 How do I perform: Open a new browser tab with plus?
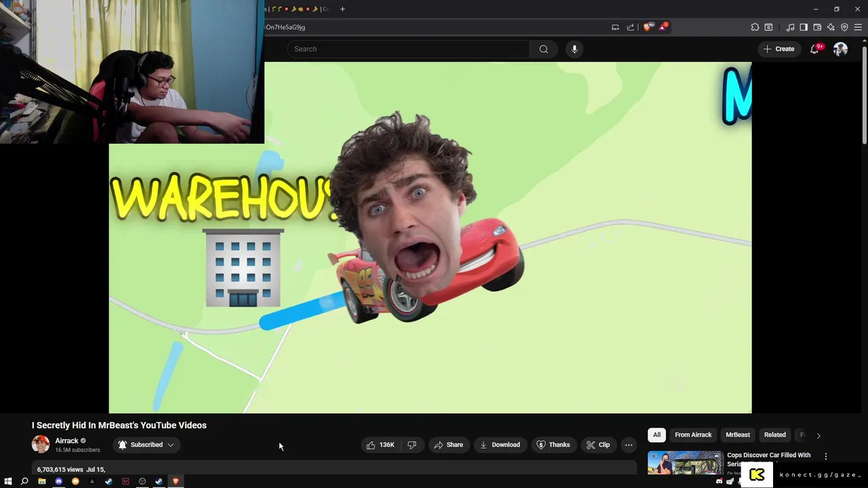pyautogui.click(x=342, y=9)
